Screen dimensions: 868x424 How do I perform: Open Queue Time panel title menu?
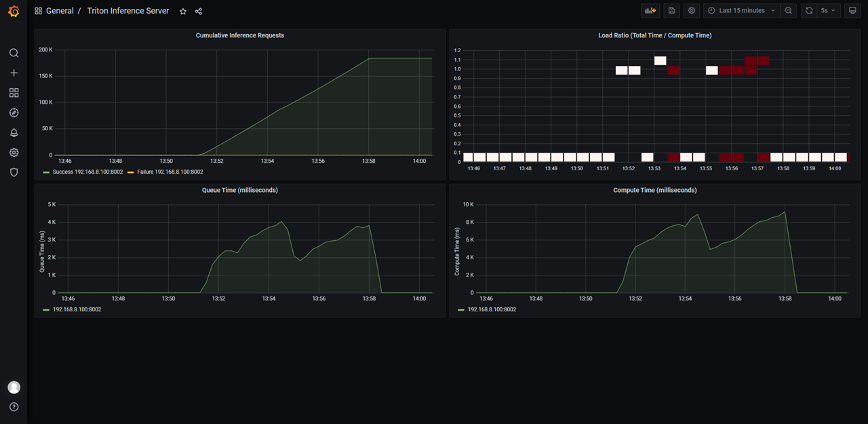point(240,190)
